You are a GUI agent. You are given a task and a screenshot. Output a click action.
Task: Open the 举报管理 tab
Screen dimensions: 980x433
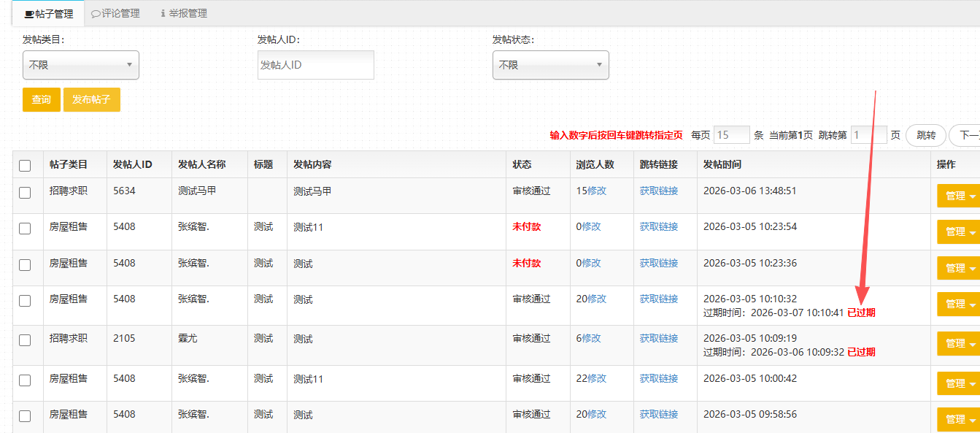click(x=183, y=13)
